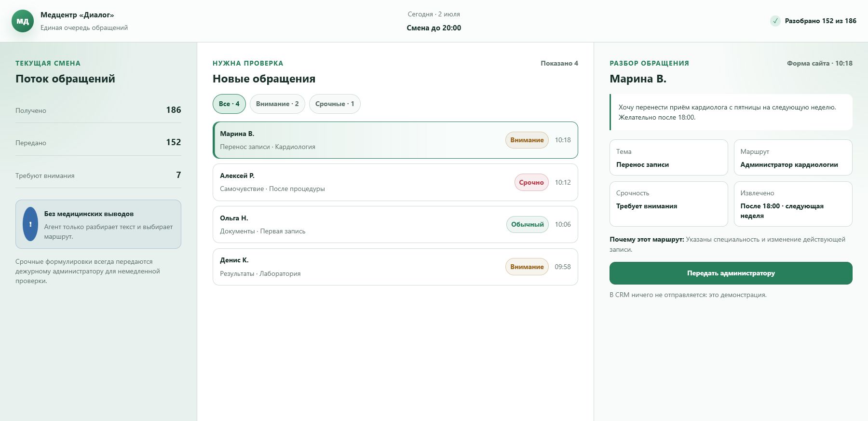Click the Медцентр «Диалог» title

point(77,15)
